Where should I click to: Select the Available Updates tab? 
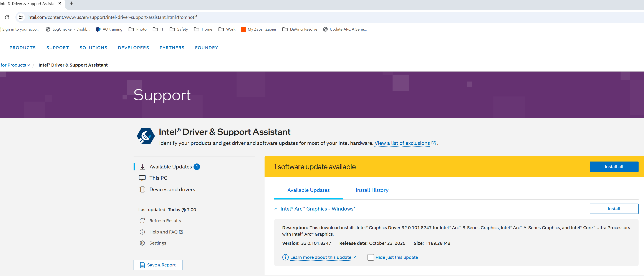click(308, 190)
